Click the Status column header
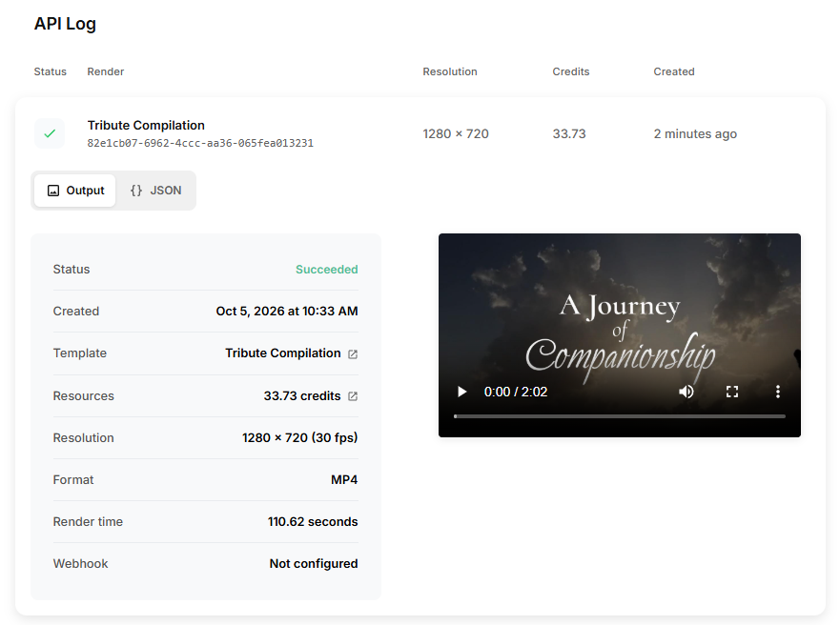This screenshot has width=840, height=625. [51, 71]
